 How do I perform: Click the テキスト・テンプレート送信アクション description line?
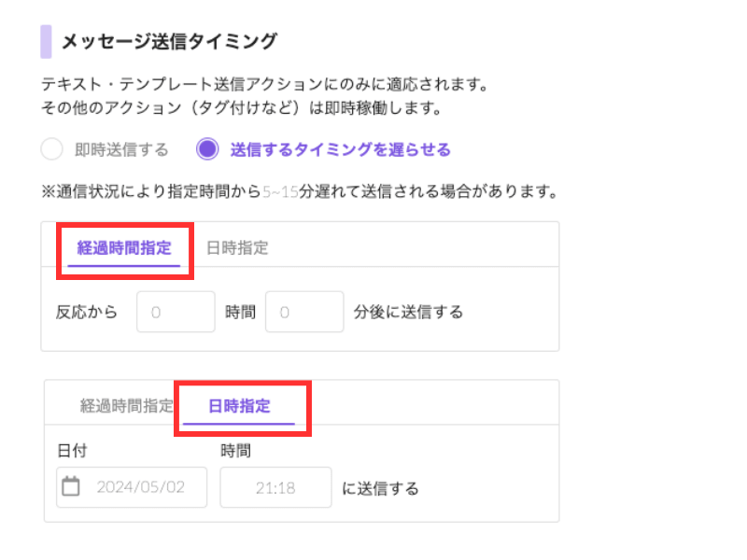265,85
